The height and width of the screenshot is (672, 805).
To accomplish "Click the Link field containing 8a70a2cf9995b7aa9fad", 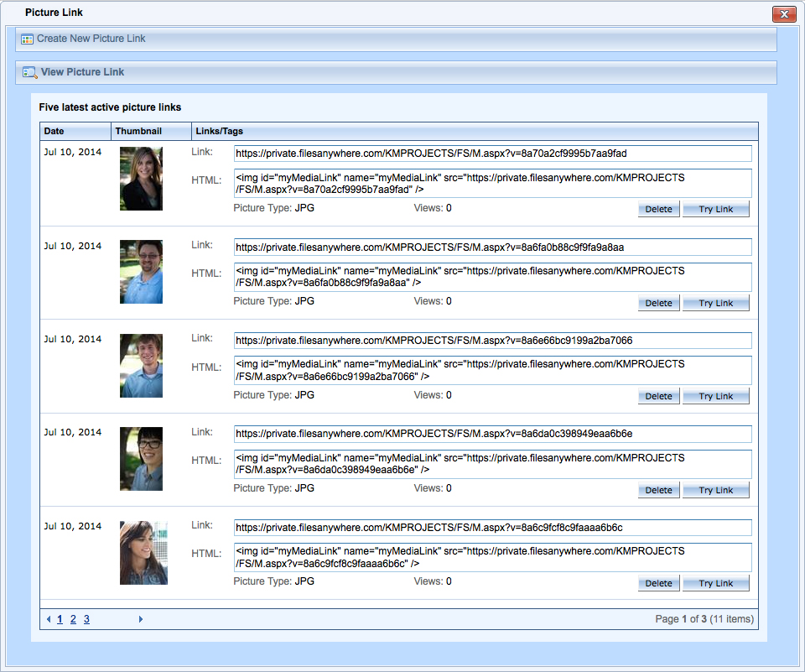I will pos(493,154).
